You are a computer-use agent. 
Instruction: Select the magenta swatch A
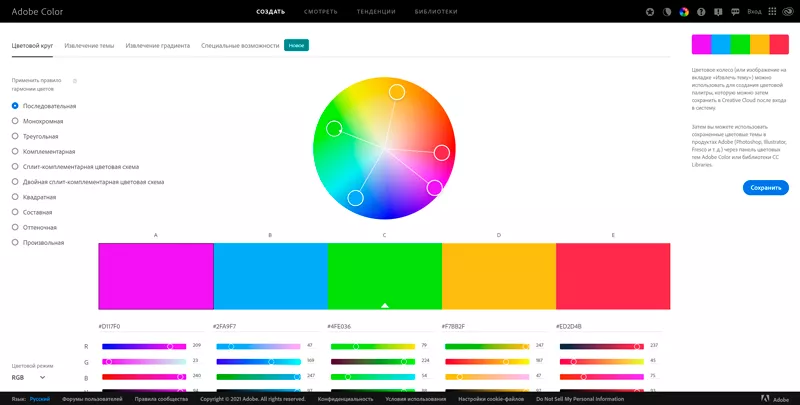point(156,276)
